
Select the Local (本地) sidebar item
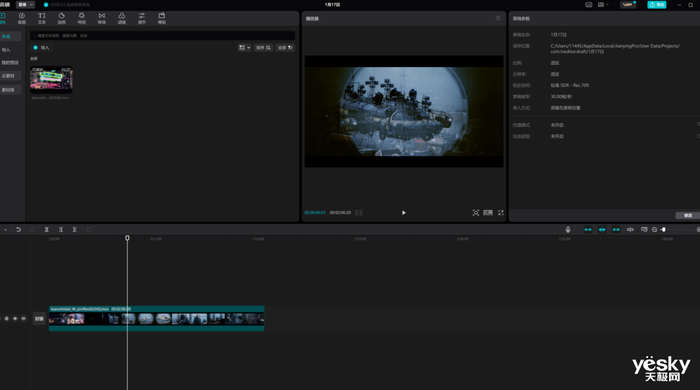[x=10, y=37]
